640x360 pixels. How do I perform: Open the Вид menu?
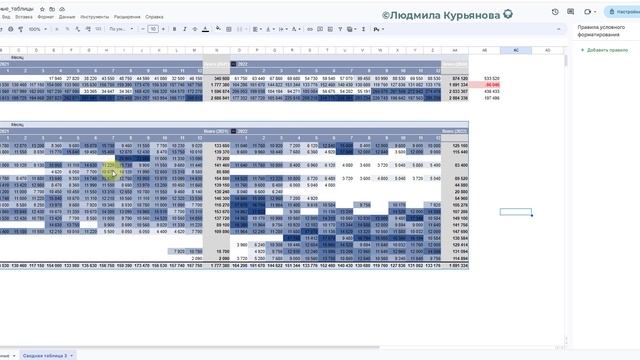6,17
